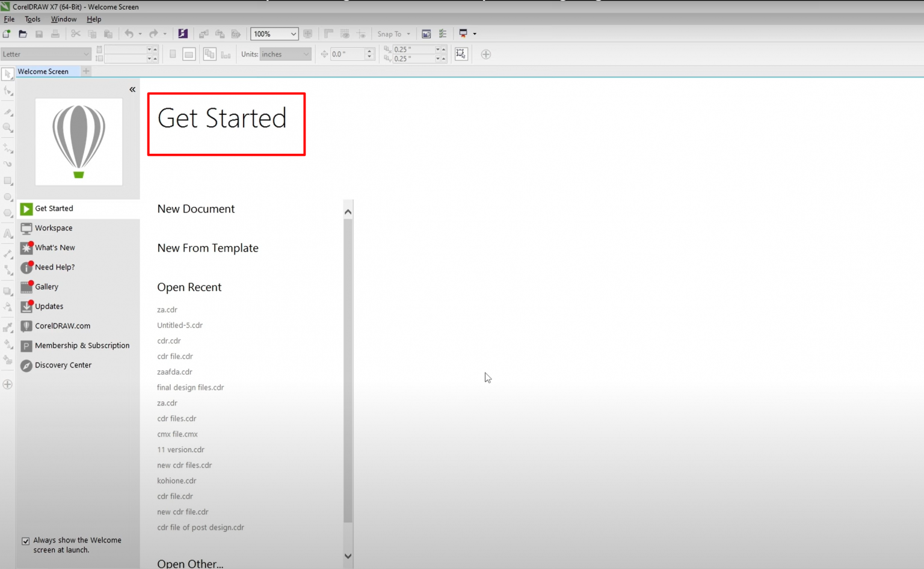Image resolution: width=924 pixels, height=569 pixels.
Task: Open the Tools menu
Action: click(32, 19)
